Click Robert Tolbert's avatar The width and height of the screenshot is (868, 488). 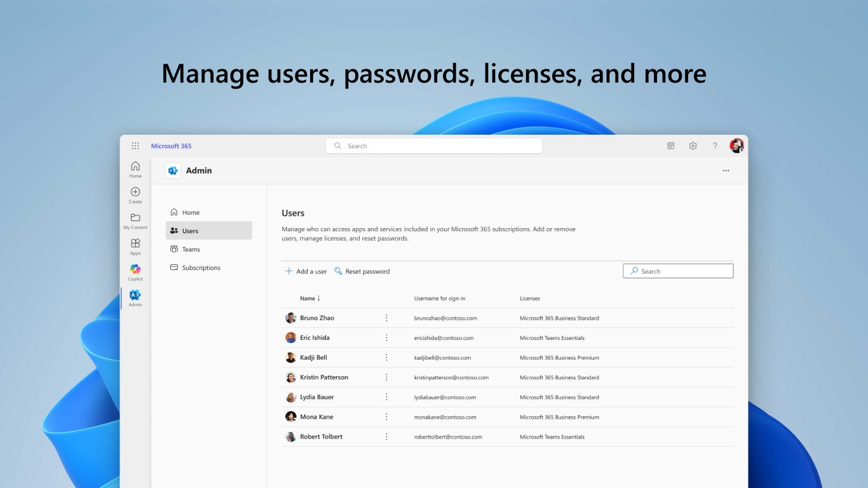click(x=290, y=437)
